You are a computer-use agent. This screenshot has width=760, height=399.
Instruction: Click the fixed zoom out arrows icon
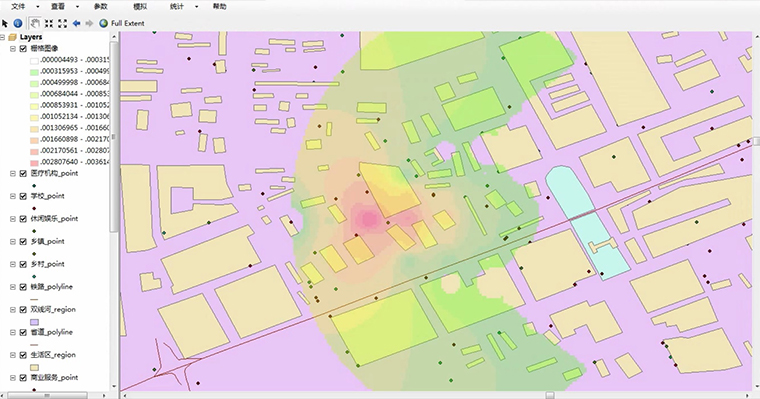tap(63, 23)
